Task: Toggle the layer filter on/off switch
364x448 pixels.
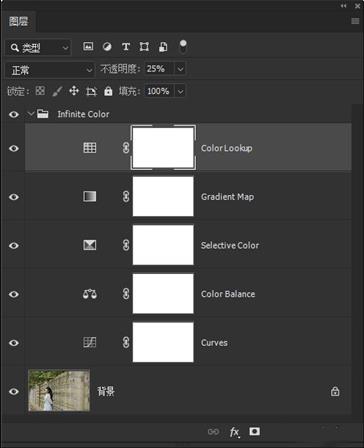Action: pos(183,46)
